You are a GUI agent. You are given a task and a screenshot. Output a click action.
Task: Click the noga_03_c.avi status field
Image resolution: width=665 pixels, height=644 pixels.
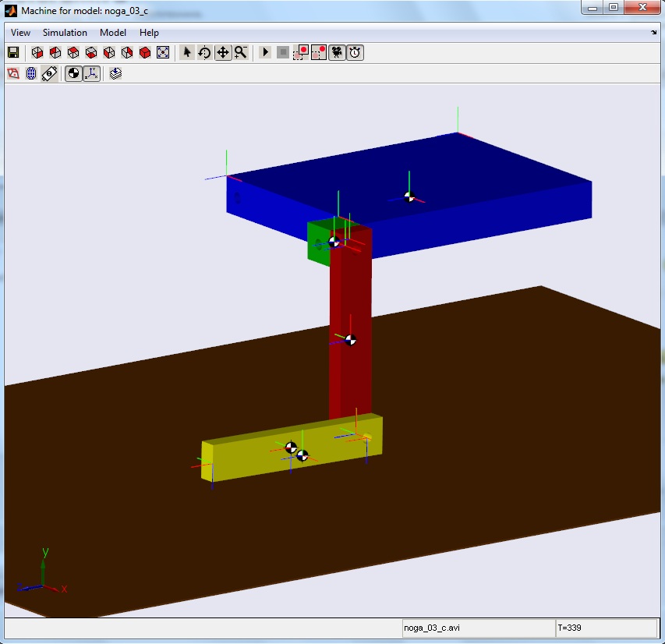click(476, 627)
